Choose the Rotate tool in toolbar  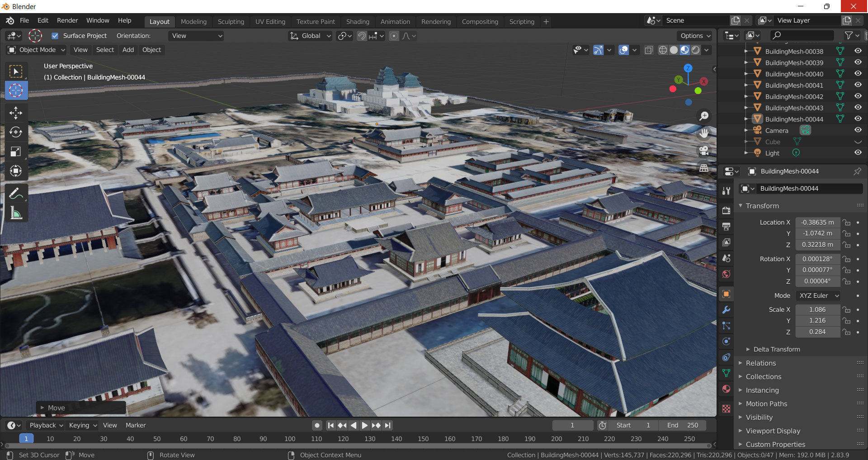point(16,132)
